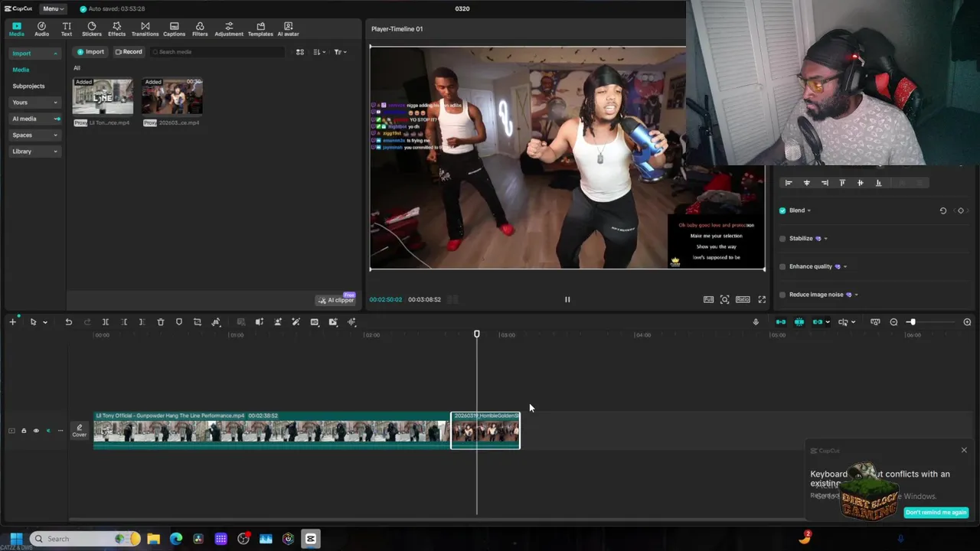Open the Stickers tab
980x551 pixels.
tap(92, 29)
